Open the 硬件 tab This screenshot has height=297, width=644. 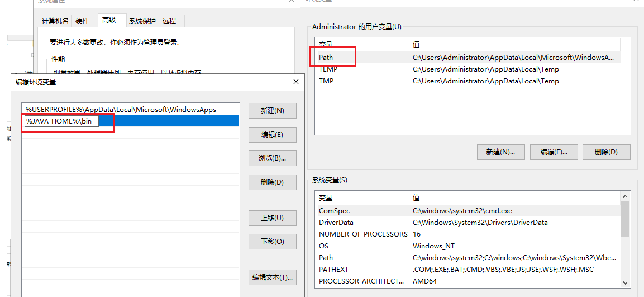(x=82, y=21)
